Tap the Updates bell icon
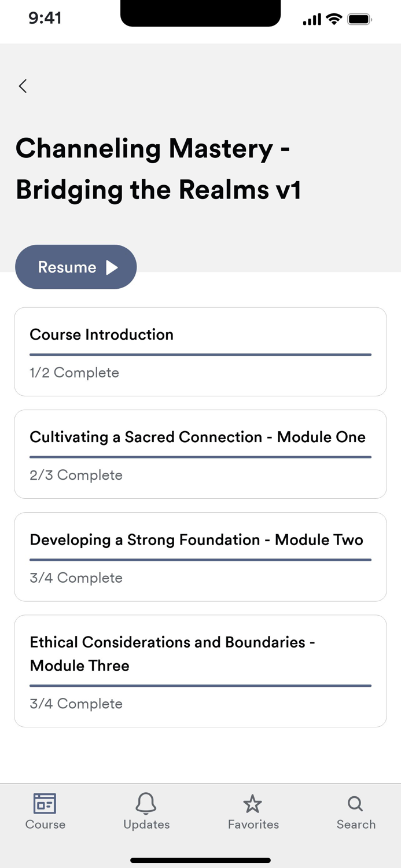Image resolution: width=401 pixels, height=868 pixels. tap(146, 804)
